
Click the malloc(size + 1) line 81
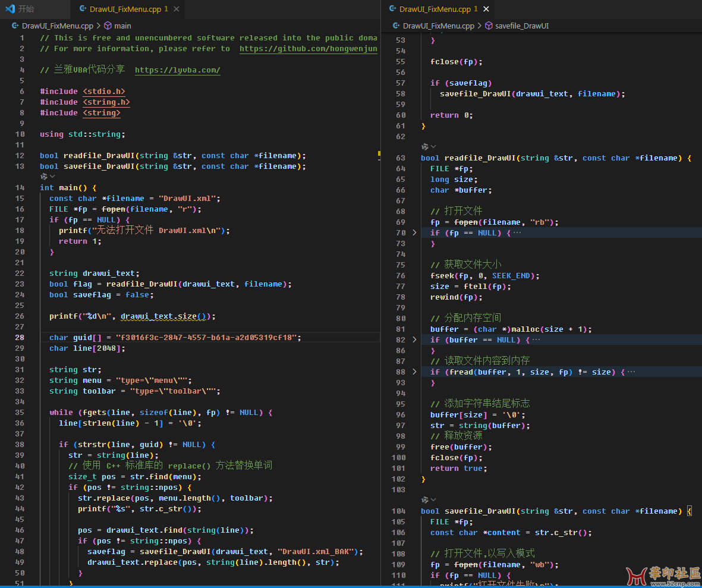(511, 329)
